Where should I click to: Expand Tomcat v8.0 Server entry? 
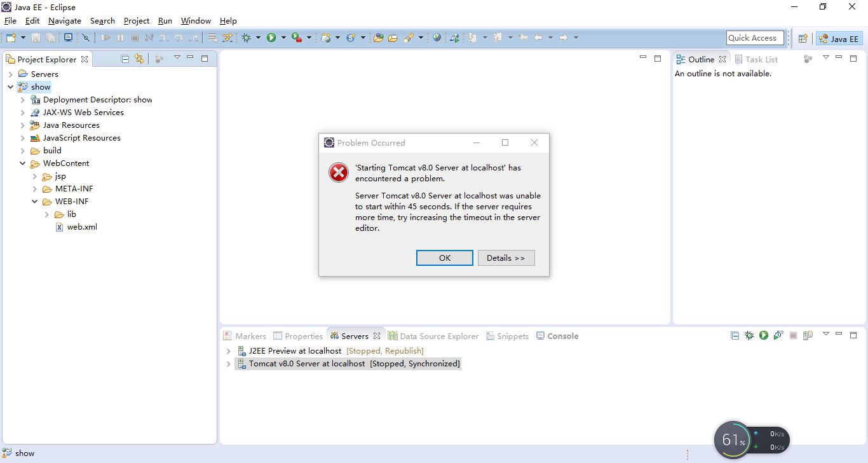coord(228,364)
